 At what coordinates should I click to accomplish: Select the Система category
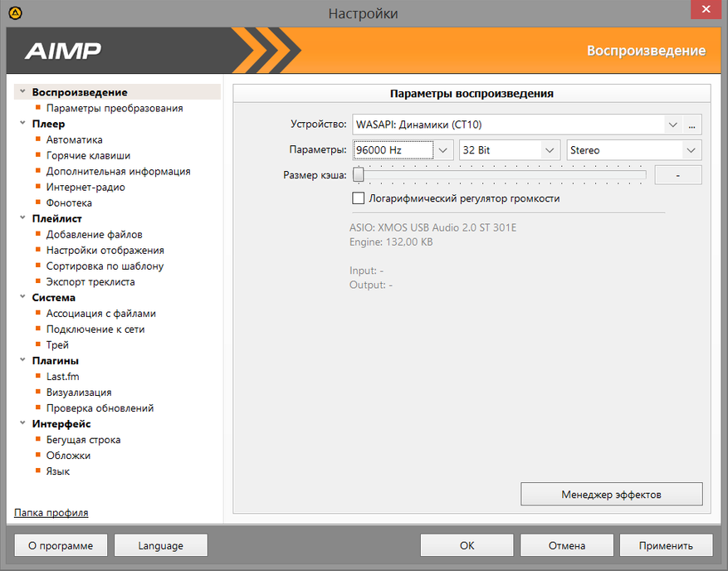coord(53,297)
